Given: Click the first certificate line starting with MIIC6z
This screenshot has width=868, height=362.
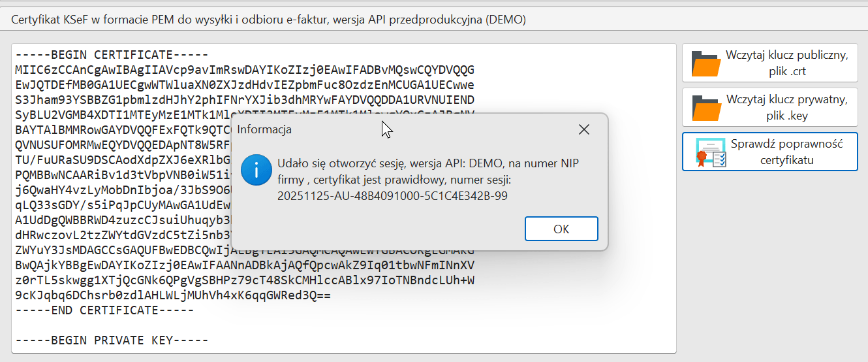Looking at the screenshot, I should (244, 70).
